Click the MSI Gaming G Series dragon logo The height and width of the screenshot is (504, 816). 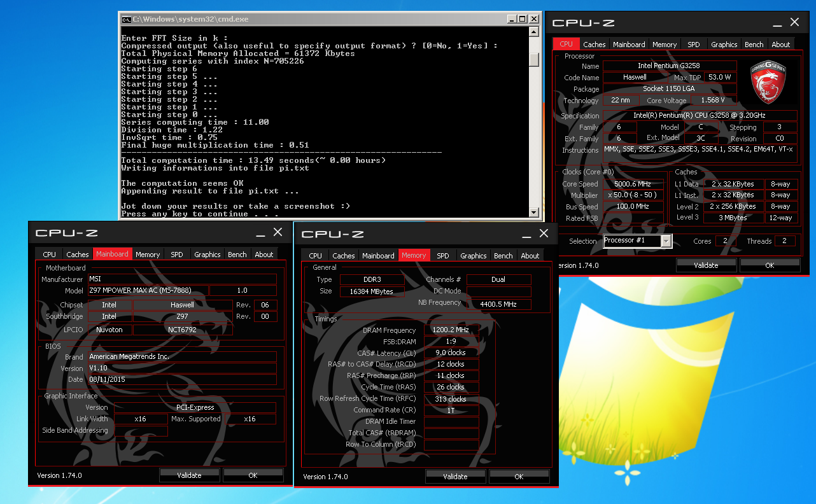769,83
